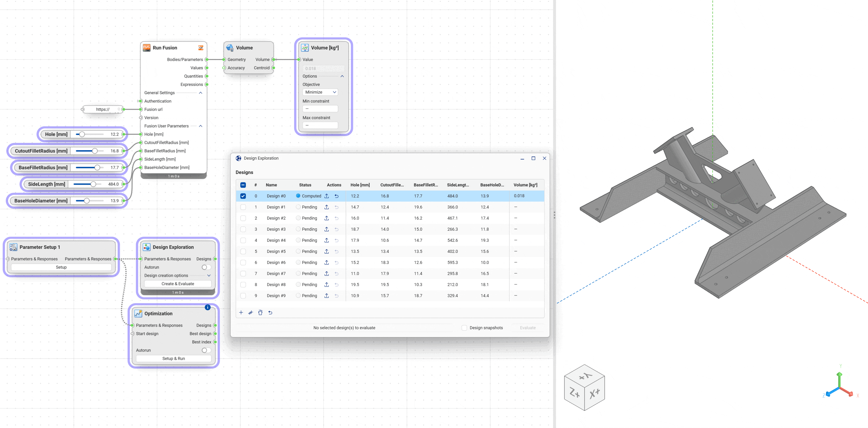Expand Design creation options section
The height and width of the screenshot is (428, 868).
(x=209, y=276)
